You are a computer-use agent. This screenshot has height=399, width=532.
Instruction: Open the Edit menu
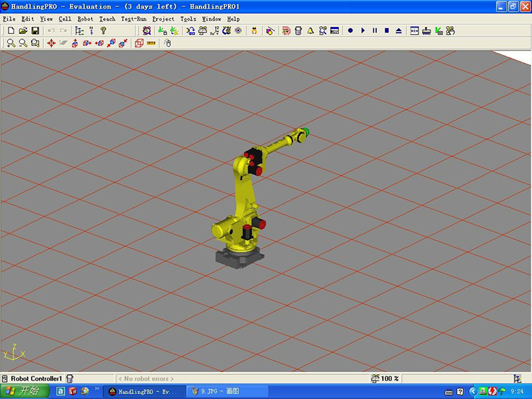[28, 19]
